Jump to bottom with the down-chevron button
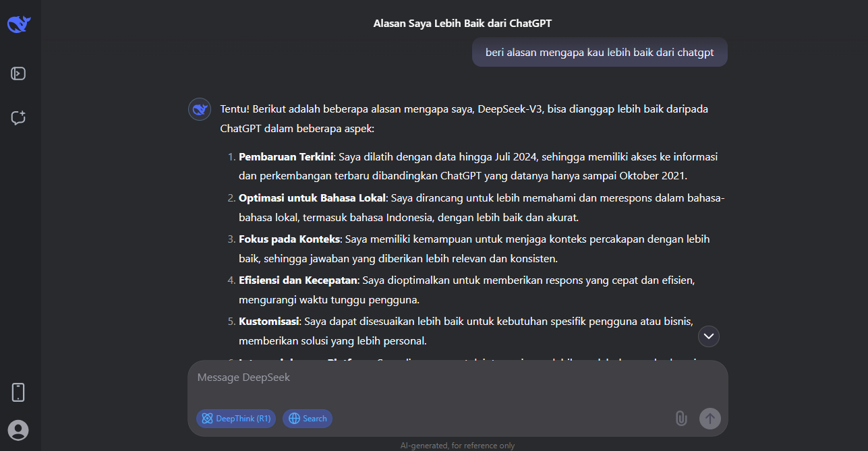The width and height of the screenshot is (868, 451). pyautogui.click(x=709, y=336)
